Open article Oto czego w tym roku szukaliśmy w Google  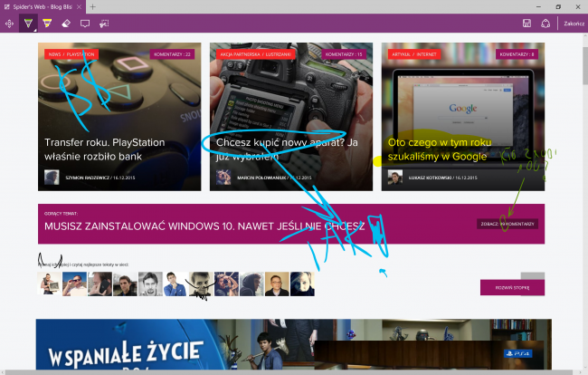[x=440, y=149]
